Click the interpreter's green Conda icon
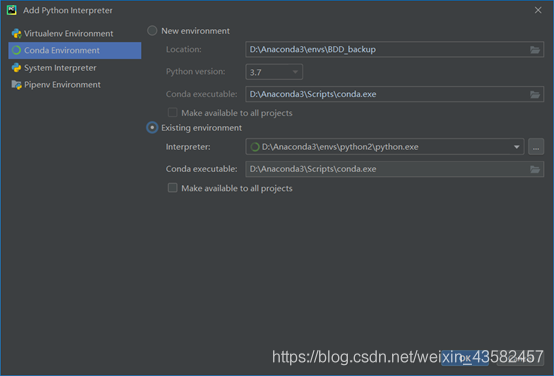The height and width of the screenshot is (376, 554). coord(255,147)
